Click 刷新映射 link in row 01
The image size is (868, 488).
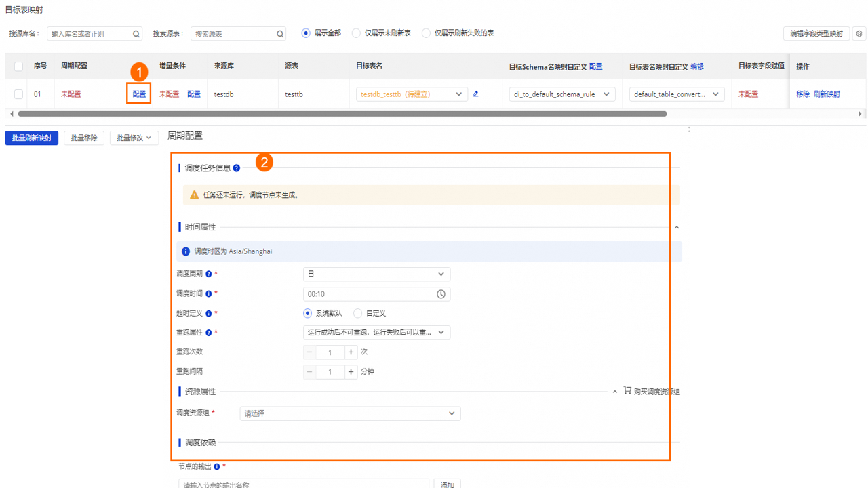[x=827, y=94]
